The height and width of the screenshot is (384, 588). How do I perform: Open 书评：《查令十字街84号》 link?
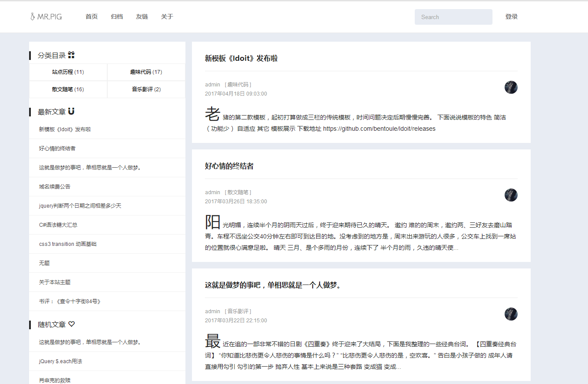pyautogui.click(x=70, y=301)
